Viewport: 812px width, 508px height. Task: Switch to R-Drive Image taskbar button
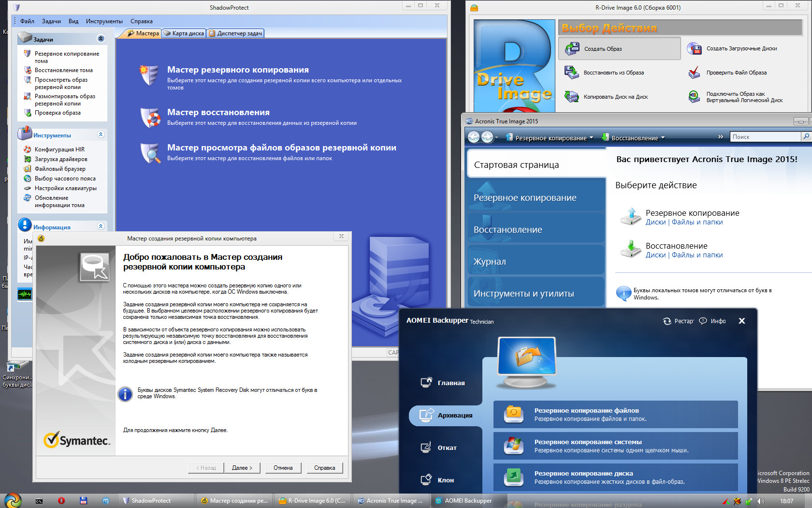313,501
